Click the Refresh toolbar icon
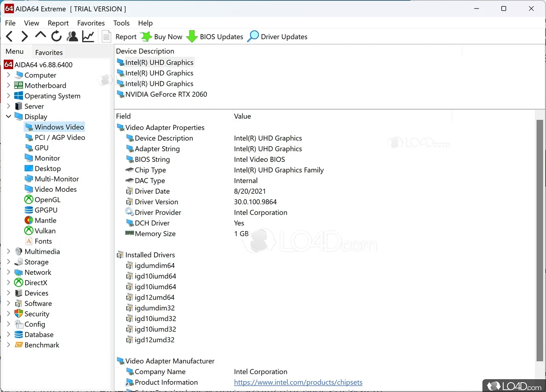 click(x=56, y=37)
